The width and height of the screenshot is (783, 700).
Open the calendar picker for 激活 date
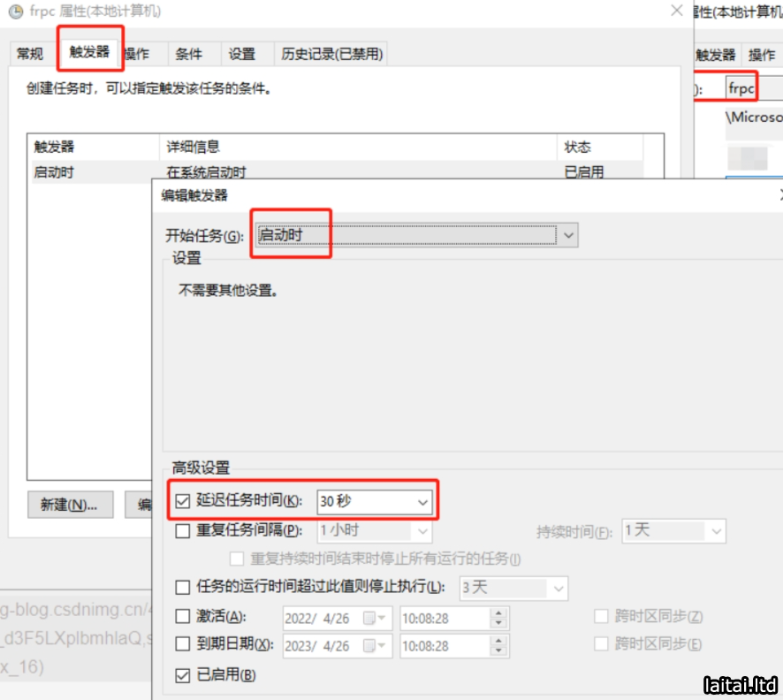tap(382, 617)
